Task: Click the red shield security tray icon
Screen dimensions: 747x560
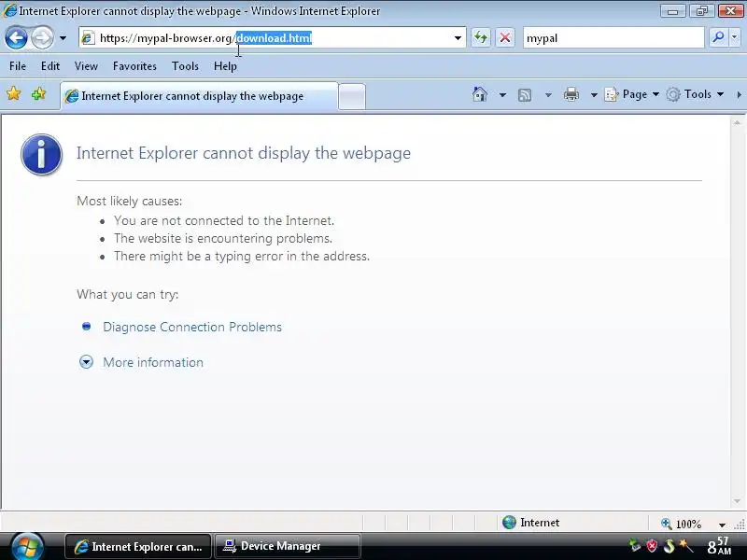Action: click(652, 546)
